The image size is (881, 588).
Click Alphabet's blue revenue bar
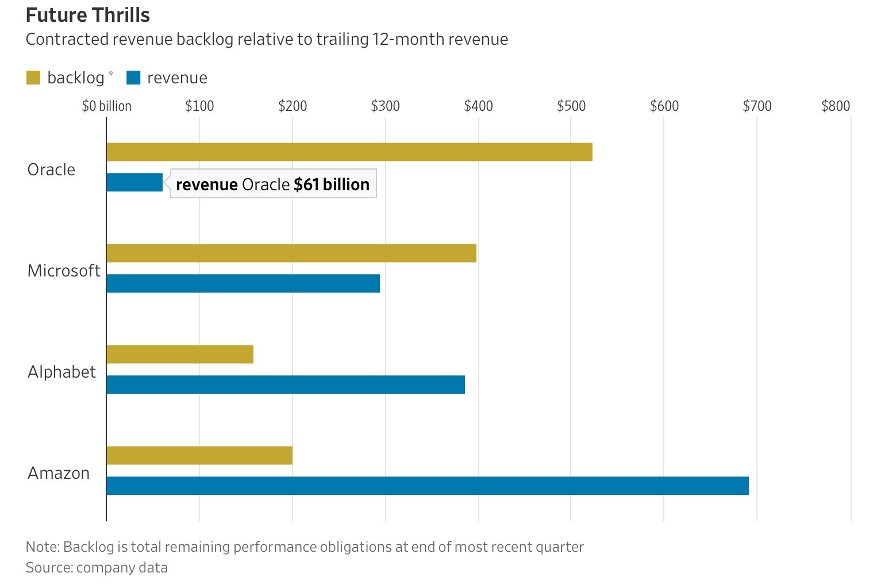click(x=285, y=385)
